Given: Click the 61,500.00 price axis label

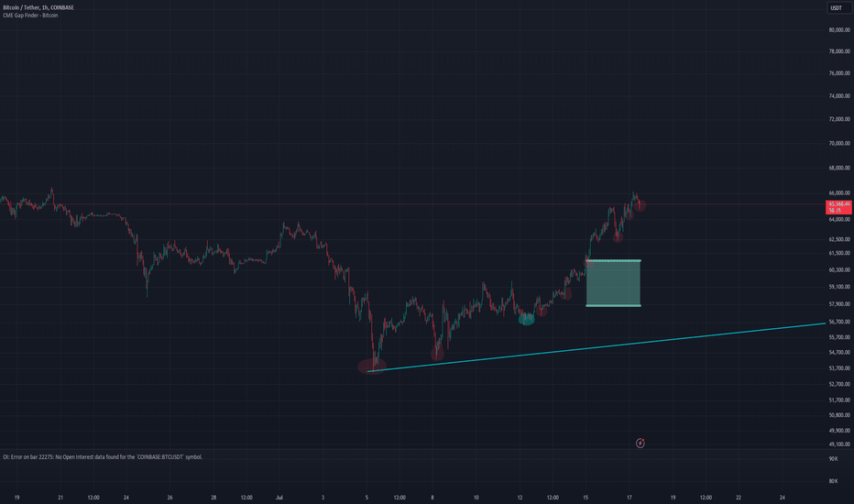Looking at the screenshot, I should point(839,253).
